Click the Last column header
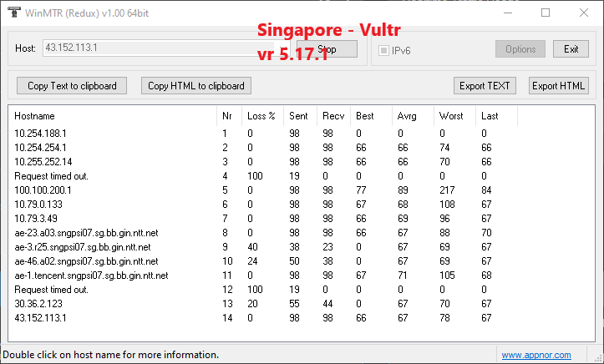 pyautogui.click(x=496, y=116)
